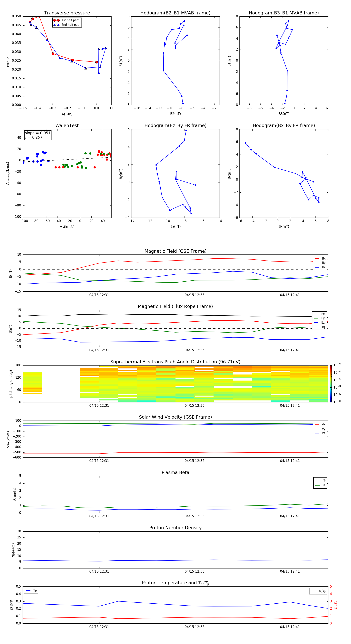Click the "Transverse pressure" plot title

(x=67, y=13)
